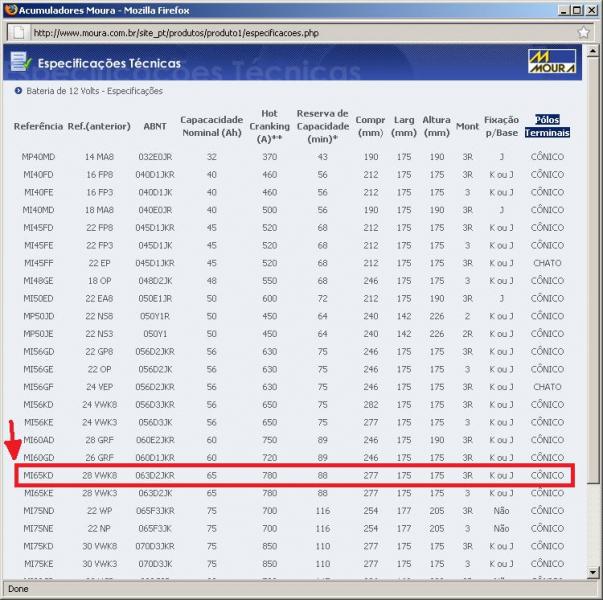
Task: Click the 282 length value in MI56KD row
Action: [370, 405]
